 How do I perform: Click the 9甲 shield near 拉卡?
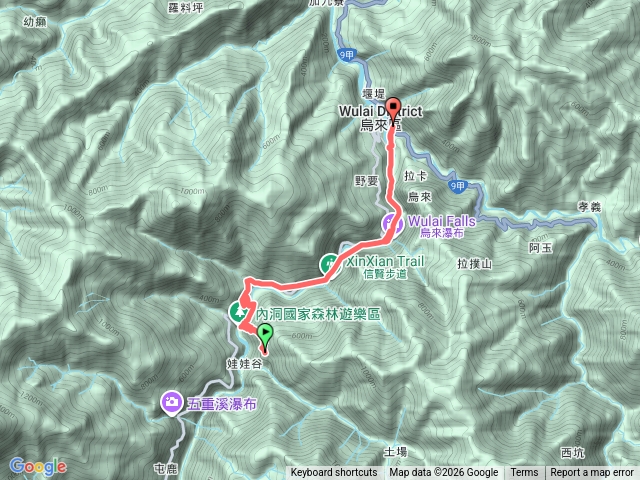(457, 187)
